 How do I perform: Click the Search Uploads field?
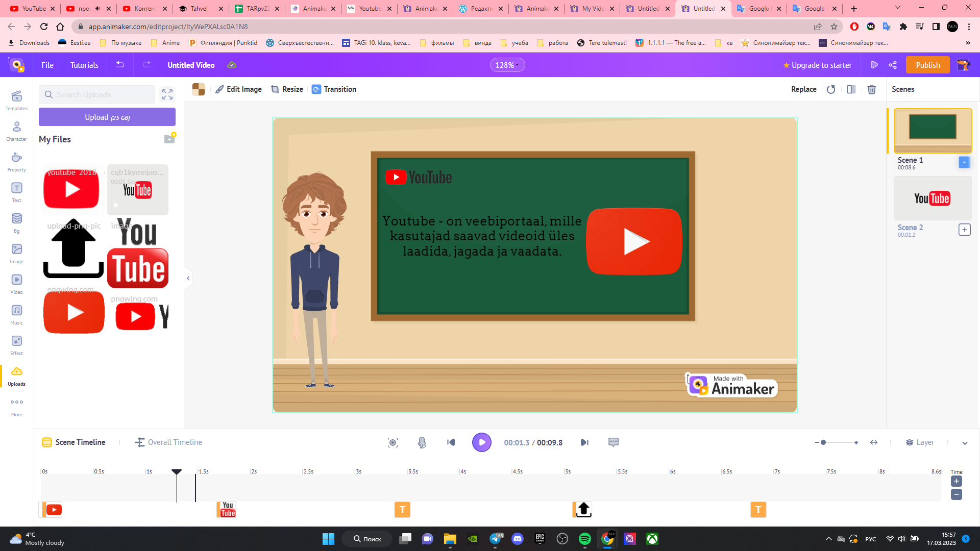97,94
